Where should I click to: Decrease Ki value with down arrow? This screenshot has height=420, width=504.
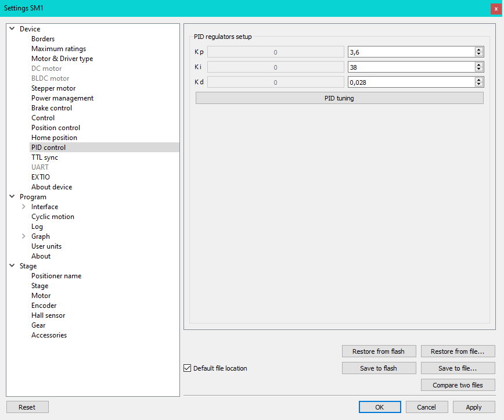pyautogui.click(x=478, y=69)
